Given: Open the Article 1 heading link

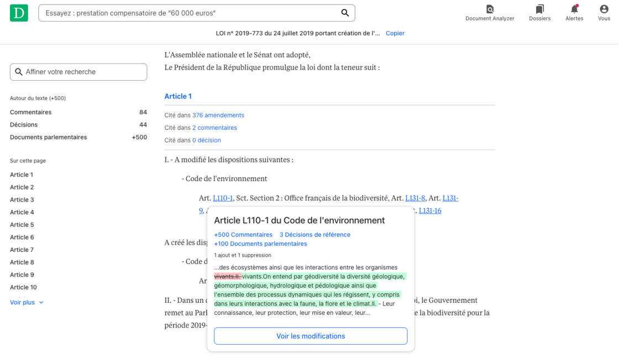Looking at the screenshot, I should click(x=178, y=96).
